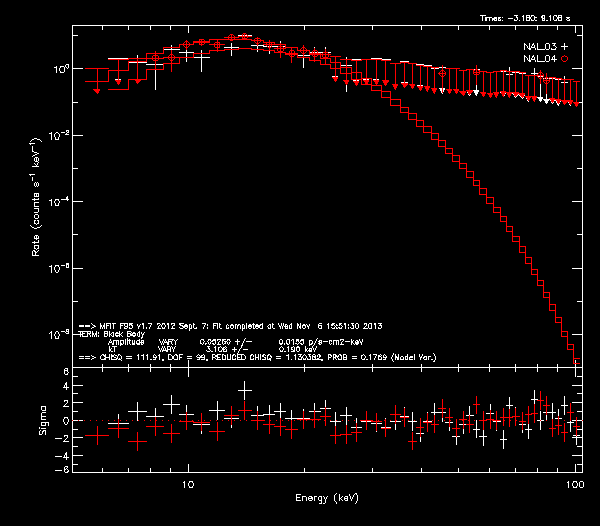Click the NAI_03 legend label
The image size is (600, 526).
point(539,47)
